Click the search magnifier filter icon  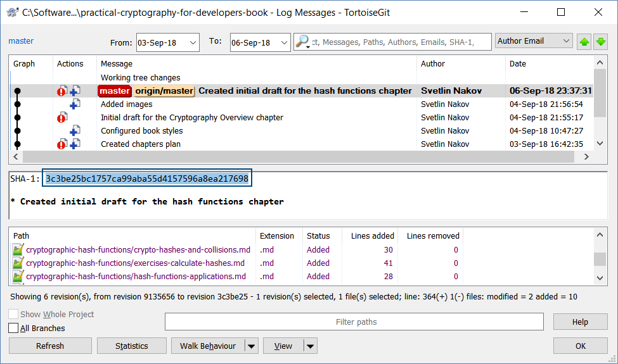pyautogui.click(x=302, y=42)
